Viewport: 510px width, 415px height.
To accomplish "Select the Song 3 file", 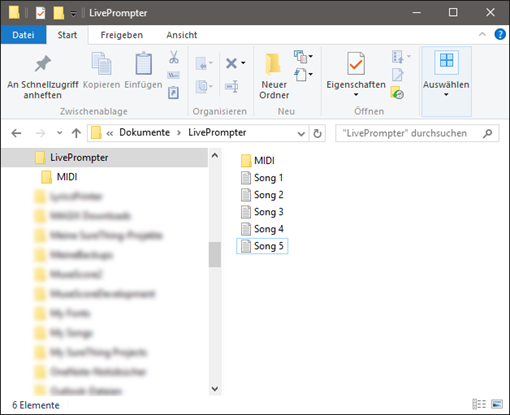I will (x=262, y=212).
